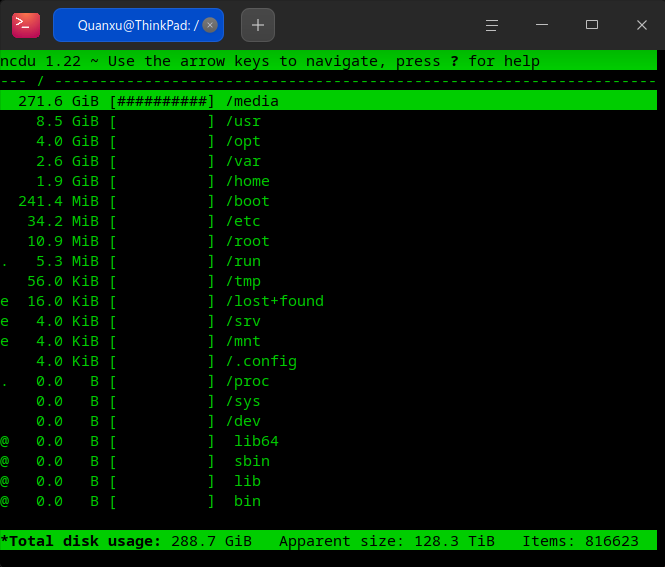
Task: Select the /proc directory row
Action: click(x=329, y=381)
